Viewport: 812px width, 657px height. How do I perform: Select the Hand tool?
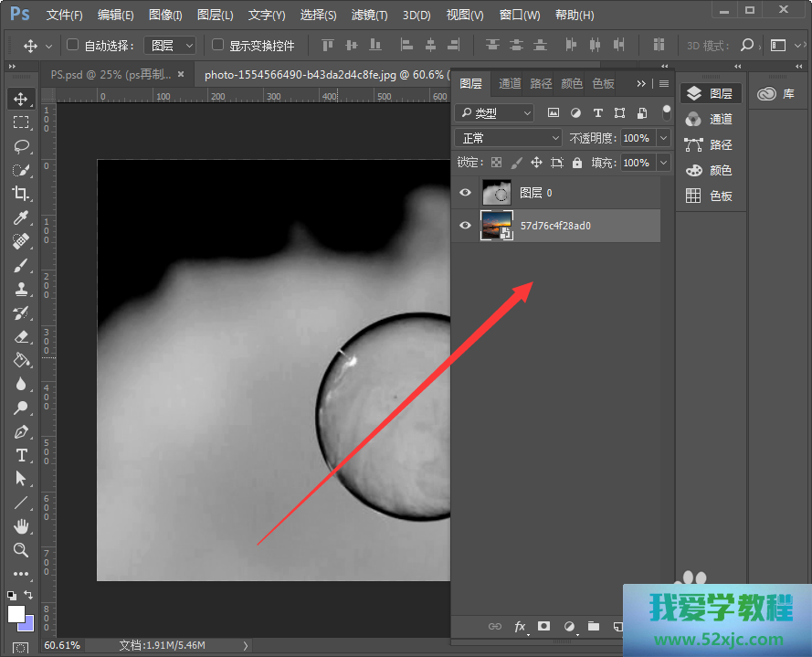coord(21,526)
